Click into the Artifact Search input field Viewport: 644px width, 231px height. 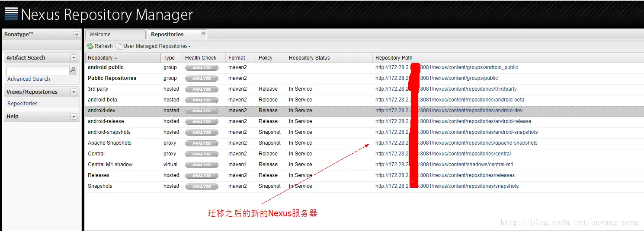[38, 70]
